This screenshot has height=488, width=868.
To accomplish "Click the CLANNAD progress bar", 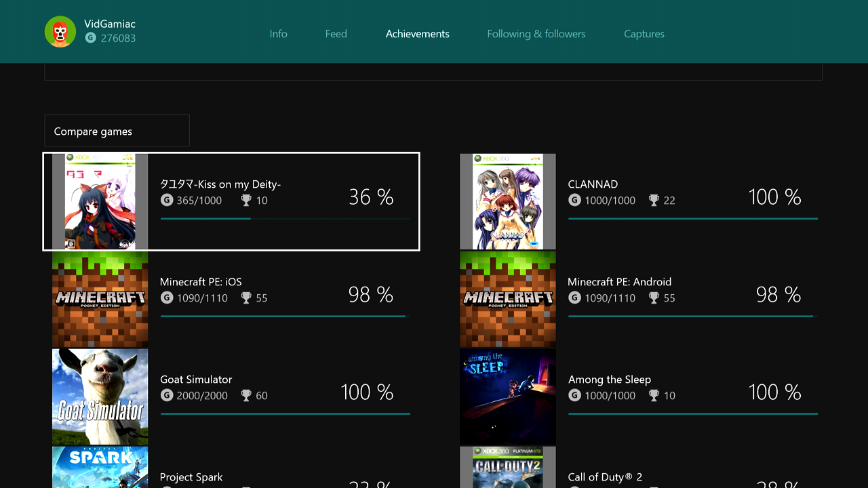I will click(x=693, y=218).
